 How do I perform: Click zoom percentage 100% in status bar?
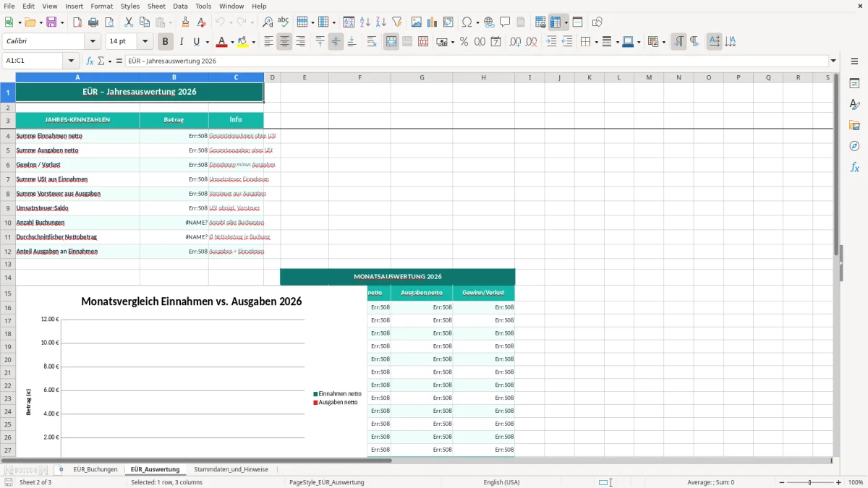point(856,482)
